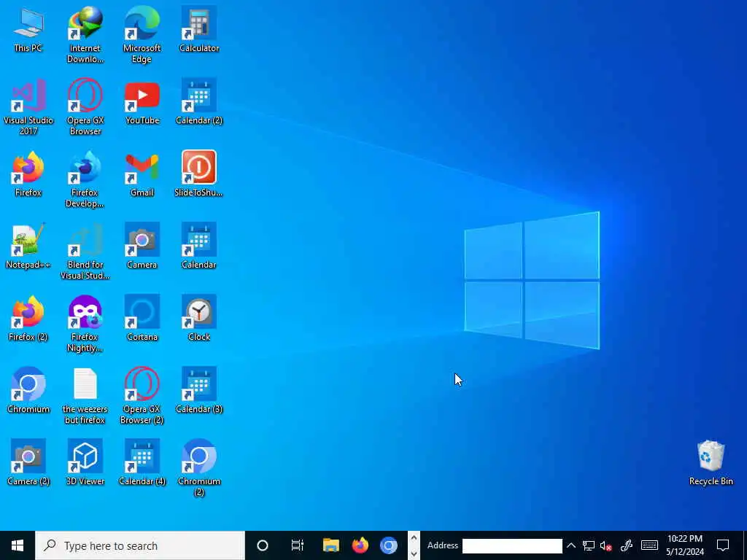Click the Address toolbar input field
This screenshot has width=747, height=560.
coord(512,545)
